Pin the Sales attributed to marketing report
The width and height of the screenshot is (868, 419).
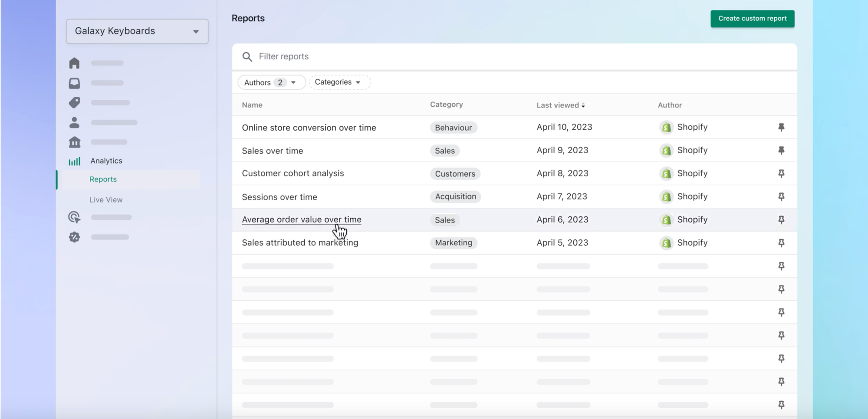[781, 242]
